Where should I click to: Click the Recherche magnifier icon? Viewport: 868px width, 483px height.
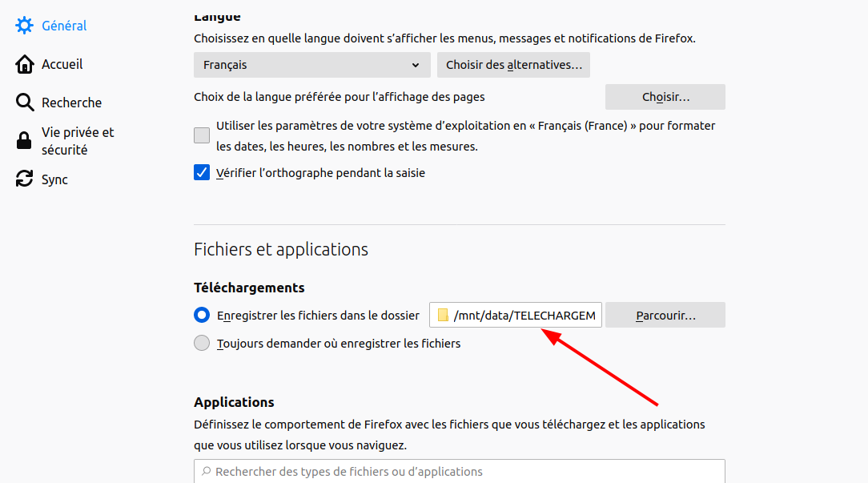pos(25,103)
